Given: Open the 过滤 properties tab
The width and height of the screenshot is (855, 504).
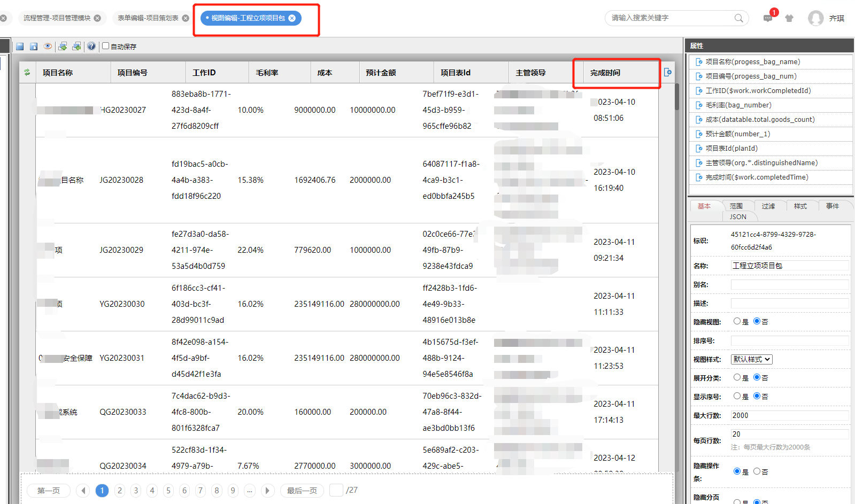Looking at the screenshot, I should pos(768,206).
